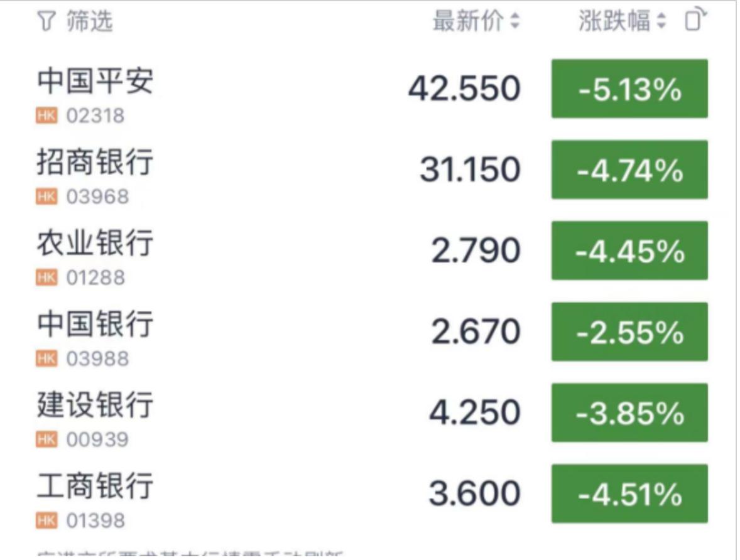
Task: Open 中国平安 stock details
Action: (95, 82)
